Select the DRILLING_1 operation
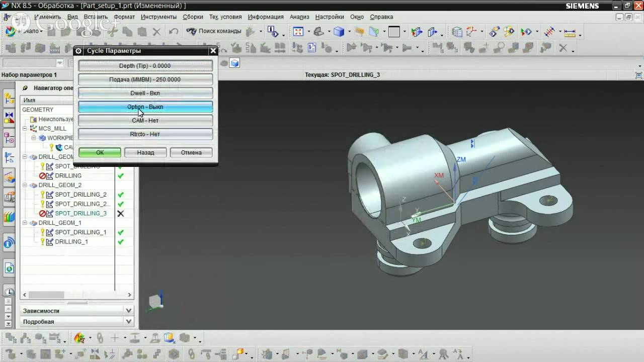 click(x=71, y=242)
